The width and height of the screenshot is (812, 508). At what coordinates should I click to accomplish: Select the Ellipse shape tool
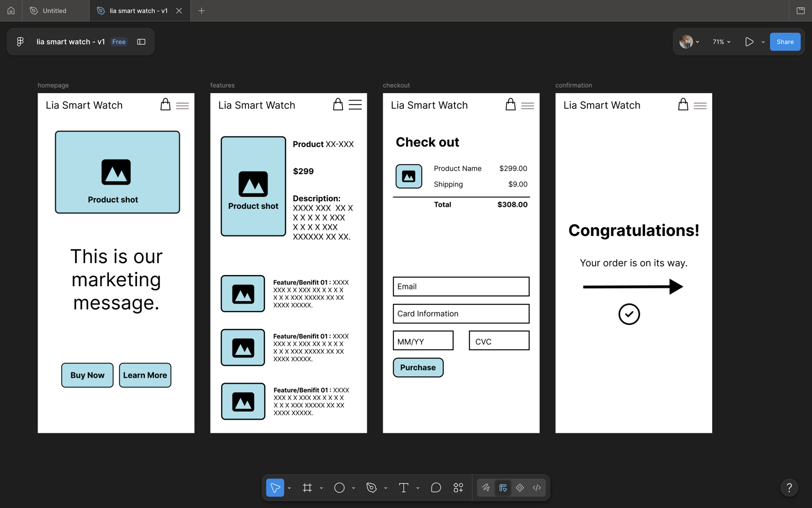pos(339,488)
